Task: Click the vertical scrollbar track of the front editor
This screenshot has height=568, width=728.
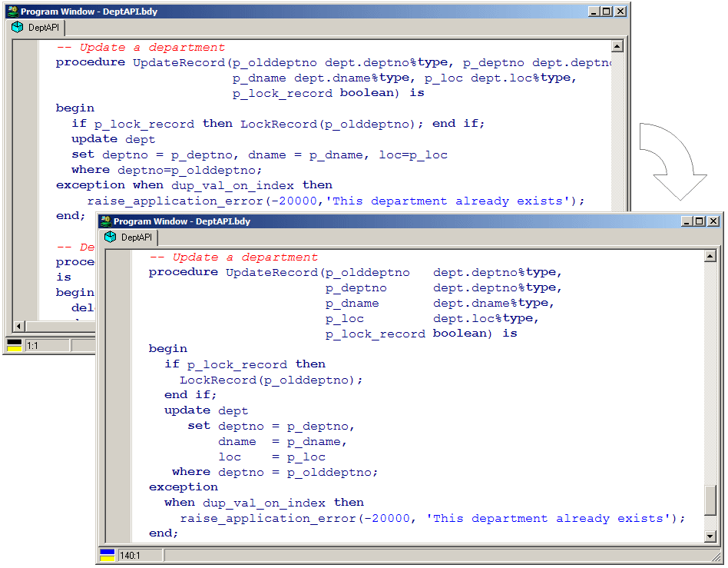Action: point(712,384)
